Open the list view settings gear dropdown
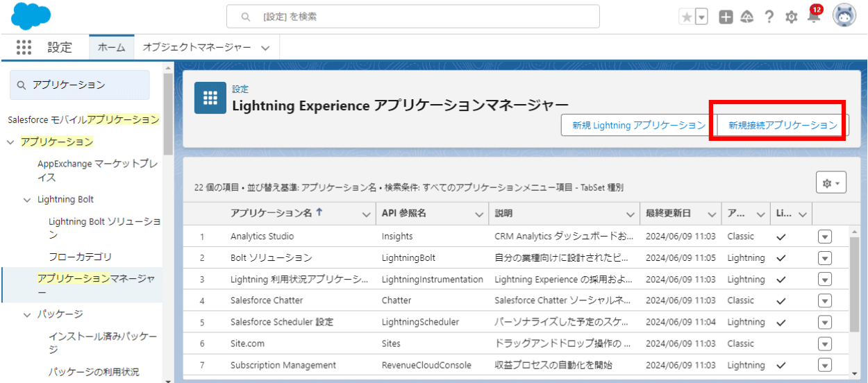Image resolution: width=868 pixels, height=383 pixels. 831,183
